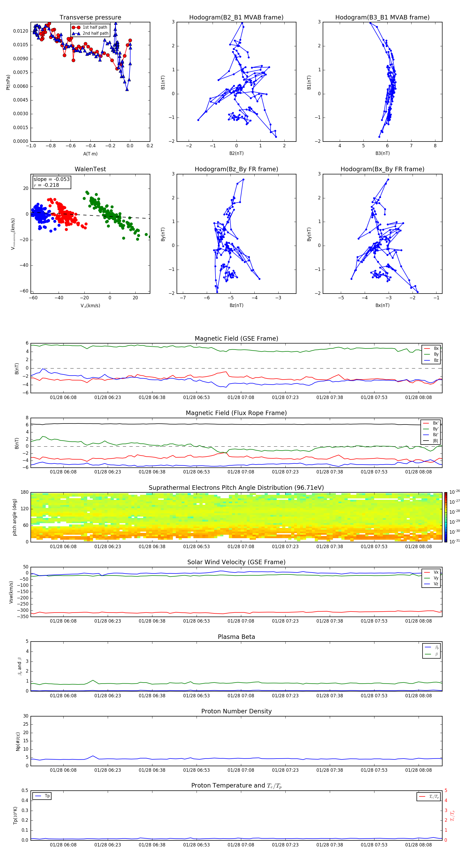Click the "−350" tick on the Vsw axis
473x868 pixels.
pyautogui.click(x=22, y=617)
